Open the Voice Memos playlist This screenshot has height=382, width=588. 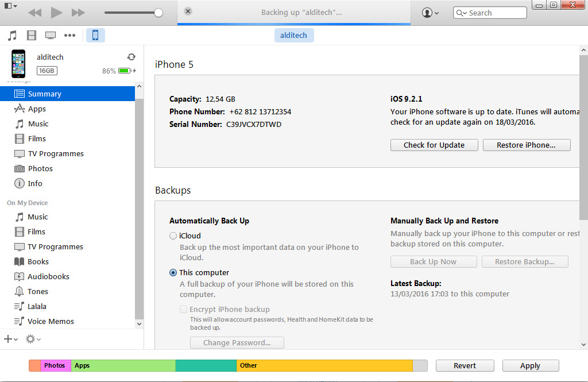tap(68, 321)
